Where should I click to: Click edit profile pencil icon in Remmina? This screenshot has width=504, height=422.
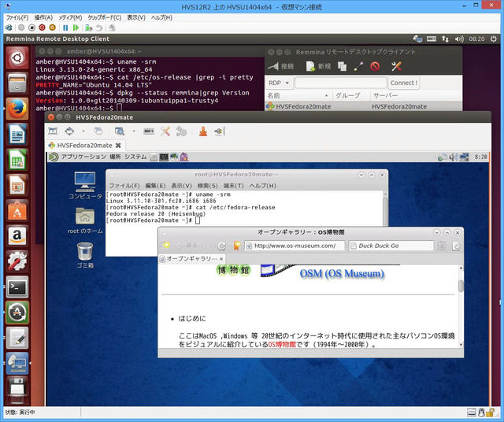[x=359, y=66]
